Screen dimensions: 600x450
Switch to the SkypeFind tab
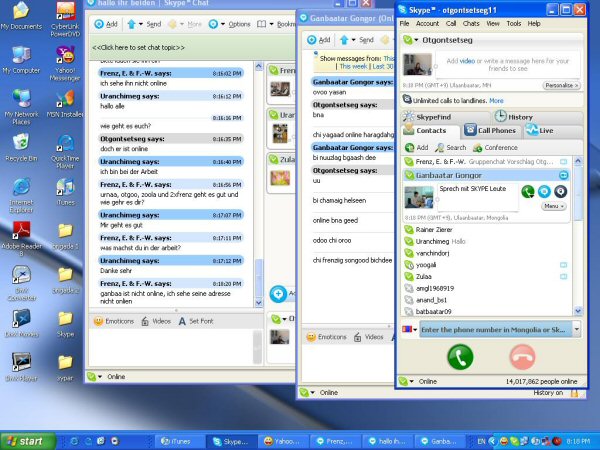446,117
